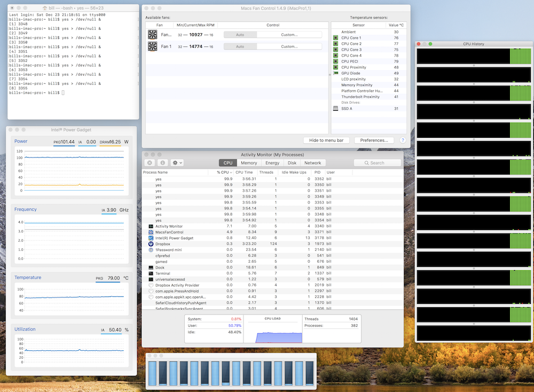
Task: Select the Dropbox process icon
Action: (x=151, y=244)
